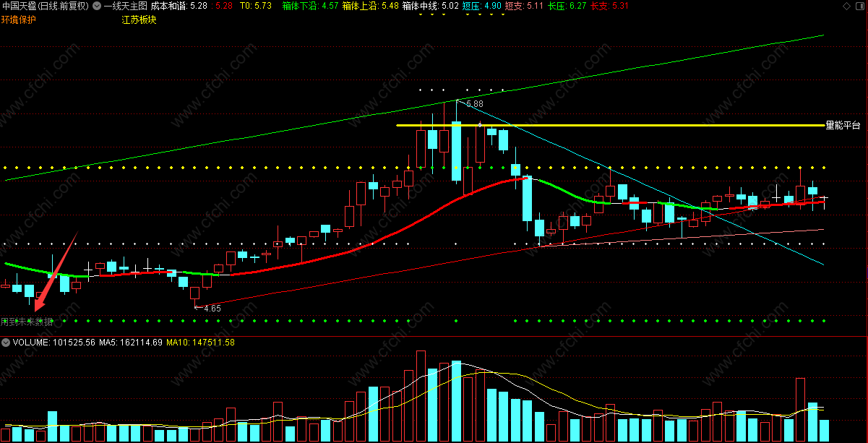The image size is (868, 443).
Task: Click the 4.65 low price marker
Action: pyautogui.click(x=212, y=308)
